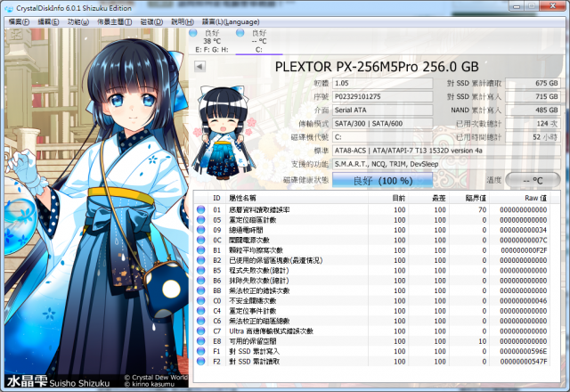Image resolution: width=570 pixels, height=392 pixels.
Task: Click the status orb for attribute C4
Action: point(200,311)
